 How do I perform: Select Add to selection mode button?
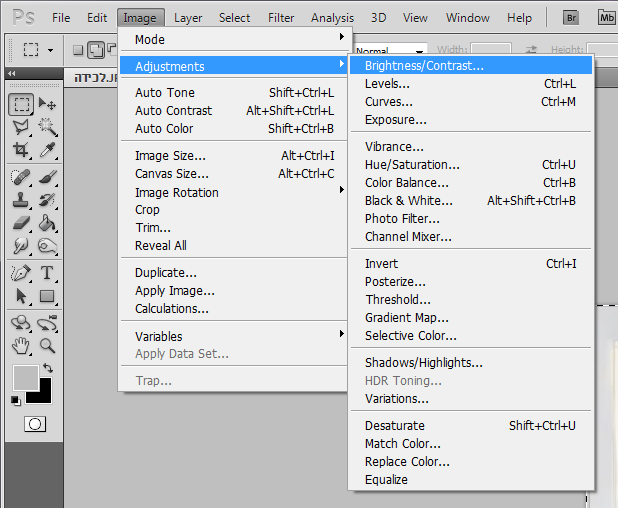coord(96,50)
